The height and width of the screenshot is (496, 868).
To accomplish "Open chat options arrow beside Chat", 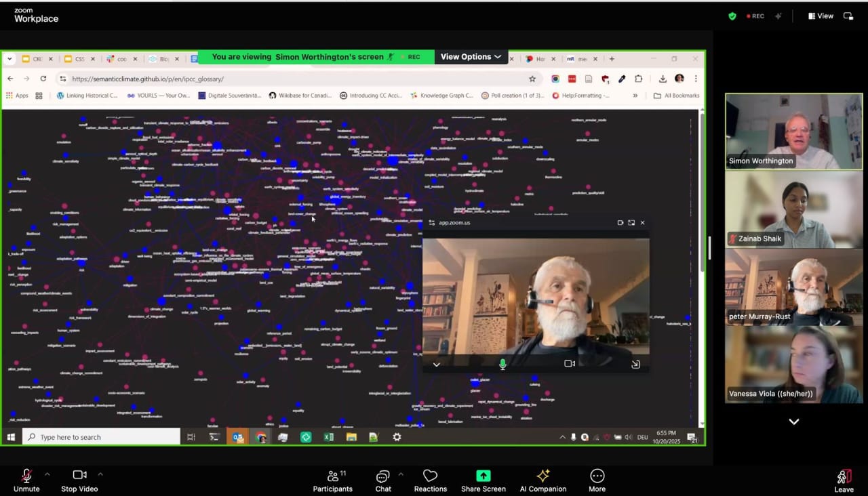I will coord(401,474).
